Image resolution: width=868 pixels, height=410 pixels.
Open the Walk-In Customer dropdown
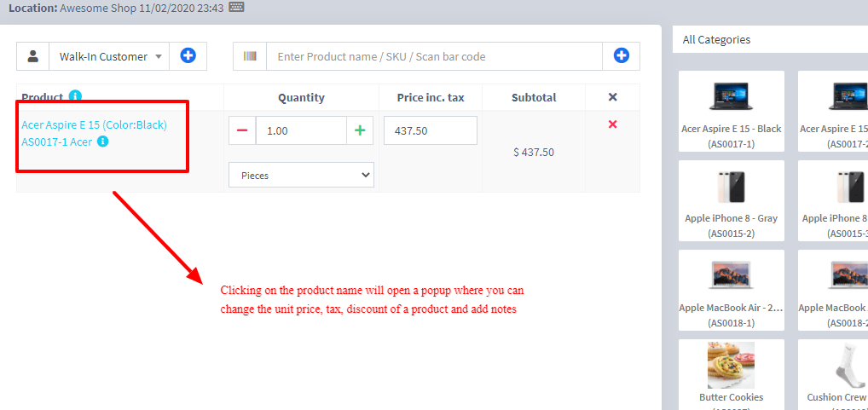pos(109,57)
